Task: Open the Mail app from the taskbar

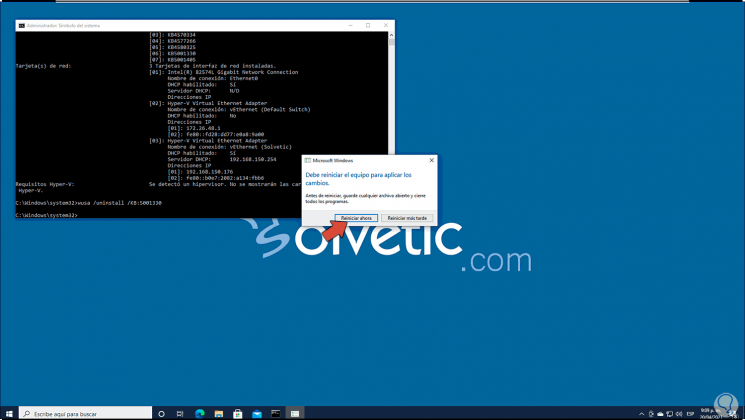Action: coord(257,414)
